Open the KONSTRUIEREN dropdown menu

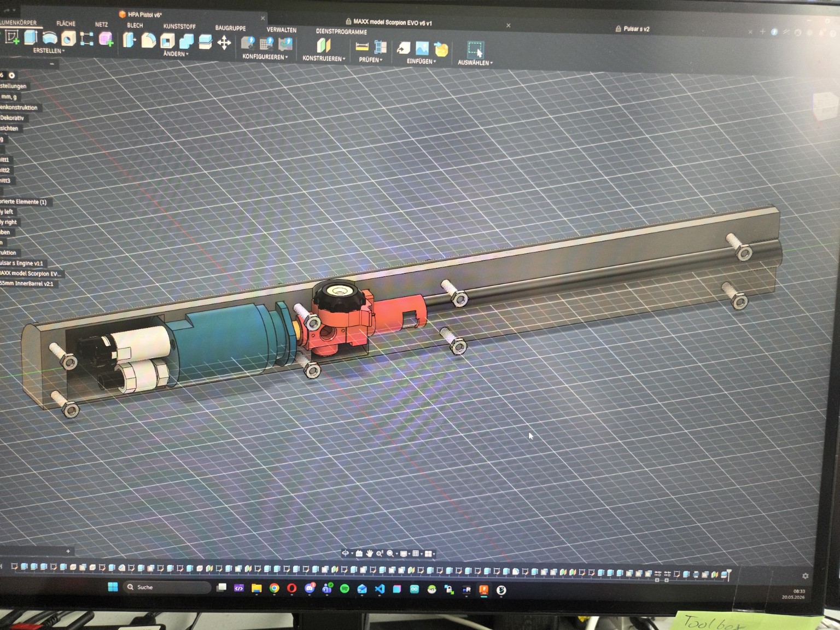[324, 59]
